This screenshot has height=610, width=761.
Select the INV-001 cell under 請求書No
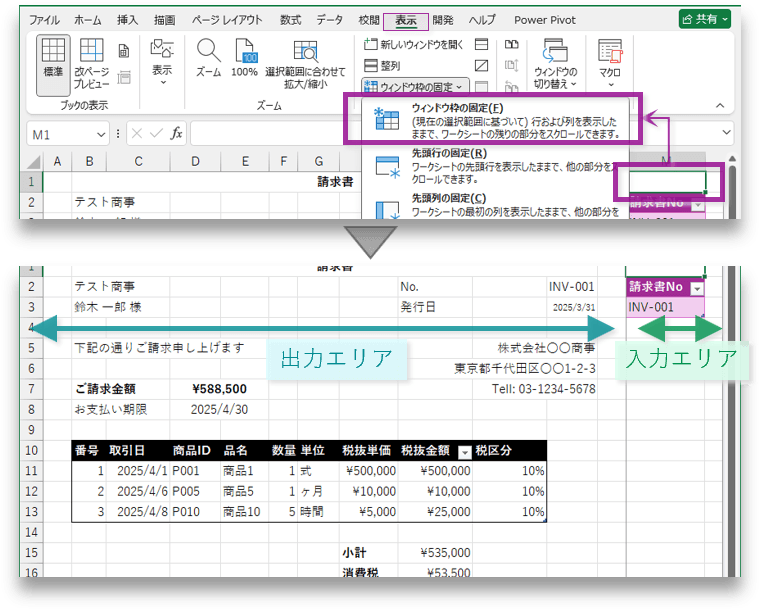coord(665,307)
